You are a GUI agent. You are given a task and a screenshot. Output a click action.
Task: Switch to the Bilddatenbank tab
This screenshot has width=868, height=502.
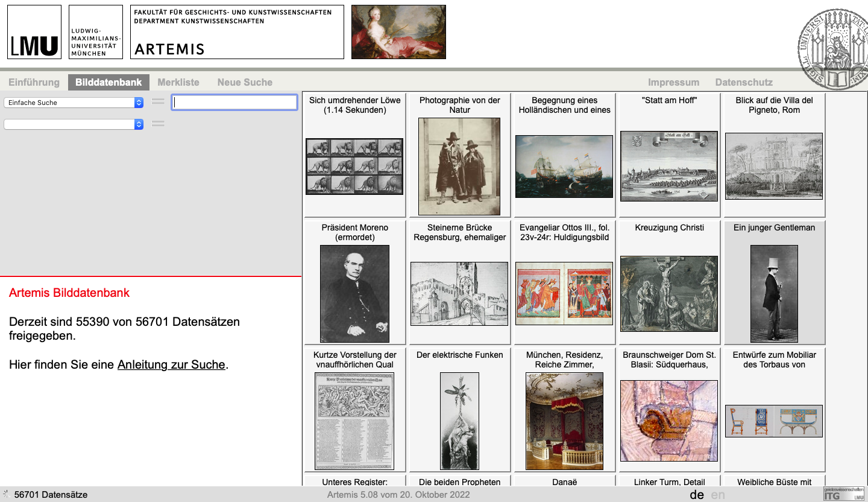click(108, 82)
